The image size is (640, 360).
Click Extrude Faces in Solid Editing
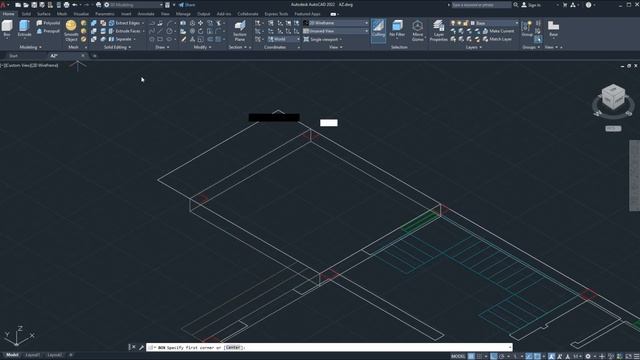click(x=127, y=31)
